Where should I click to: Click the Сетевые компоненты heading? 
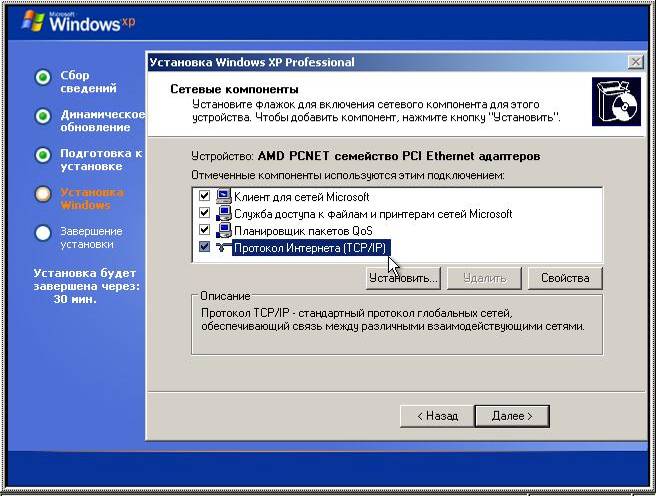234,89
